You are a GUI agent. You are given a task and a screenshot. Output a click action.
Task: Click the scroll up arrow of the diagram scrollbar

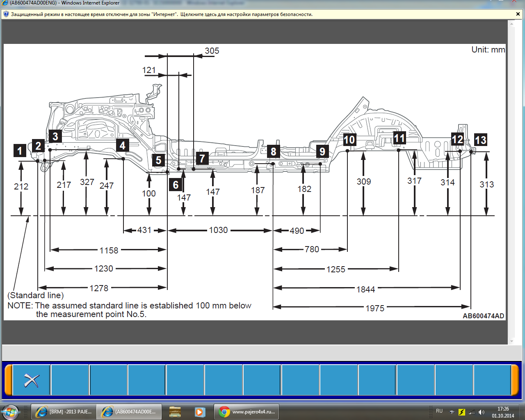(511, 24)
